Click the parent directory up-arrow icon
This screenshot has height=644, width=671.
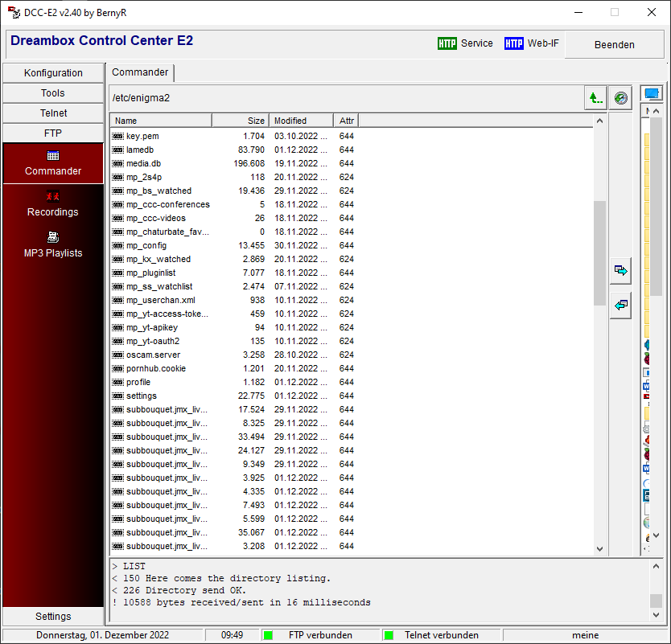(x=595, y=98)
